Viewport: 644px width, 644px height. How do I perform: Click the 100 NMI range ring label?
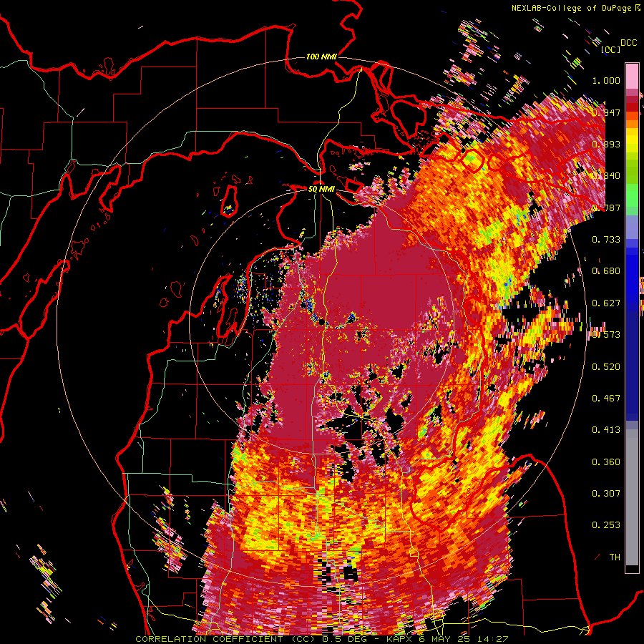coord(321,57)
